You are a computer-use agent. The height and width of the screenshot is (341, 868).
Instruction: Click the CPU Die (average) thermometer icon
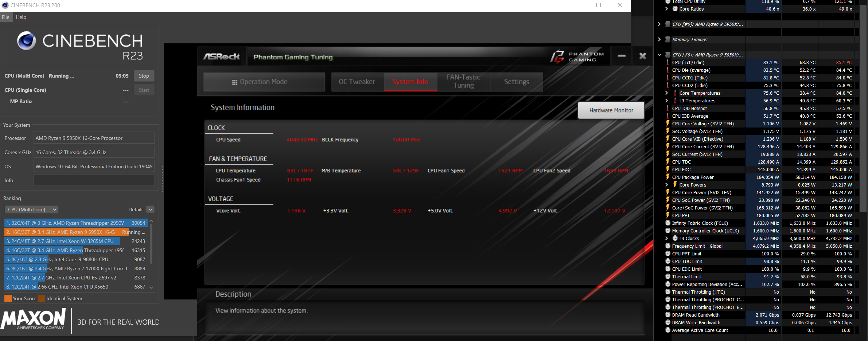[668, 70]
